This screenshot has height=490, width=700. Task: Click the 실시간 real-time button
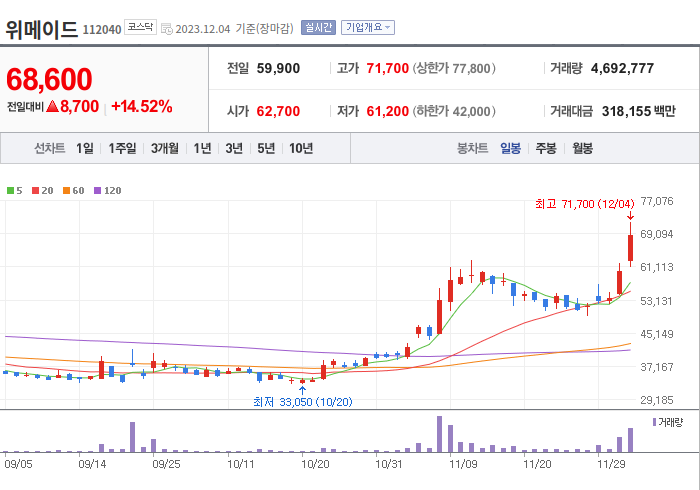(318, 28)
